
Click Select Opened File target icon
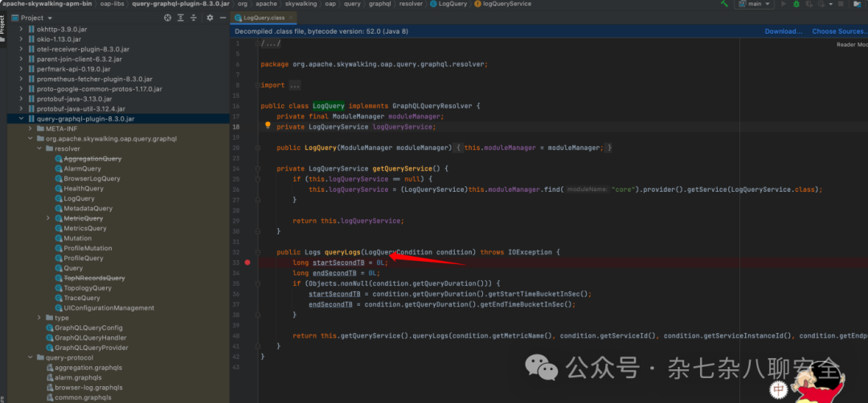168,18
